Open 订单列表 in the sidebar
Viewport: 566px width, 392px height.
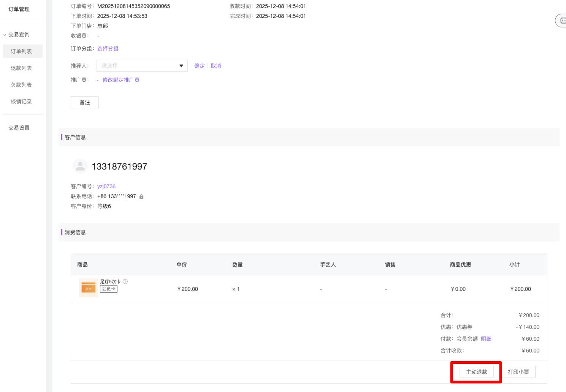click(x=21, y=51)
